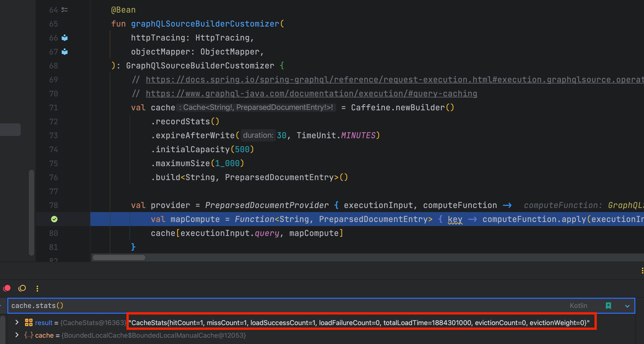The height and width of the screenshot is (344, 644).
Task: Click the View Breakpoints red circles icon
Action: tap(7, 288)
